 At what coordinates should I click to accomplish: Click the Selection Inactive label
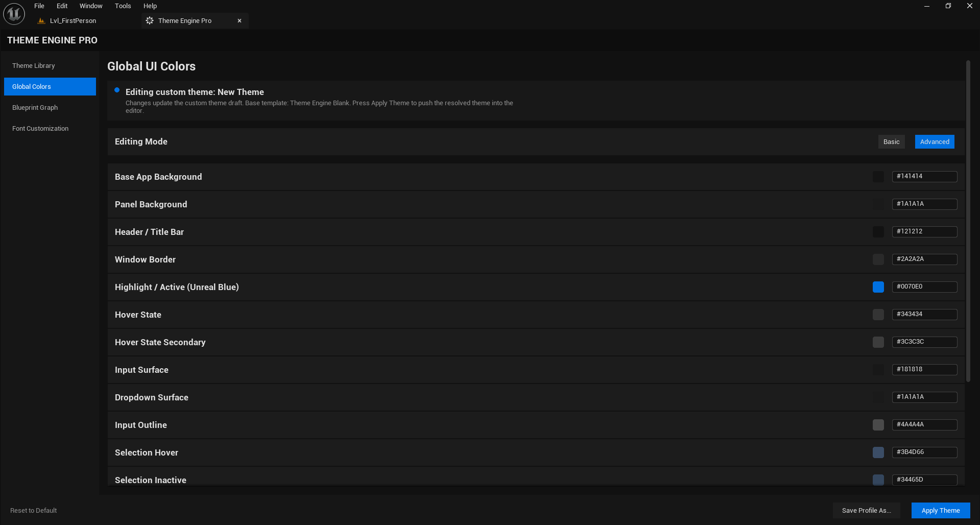151,480
